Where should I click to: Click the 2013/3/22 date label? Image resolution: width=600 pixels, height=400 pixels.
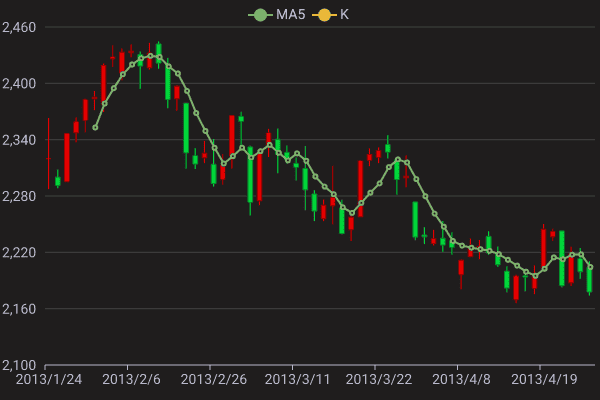click(379, 379)
